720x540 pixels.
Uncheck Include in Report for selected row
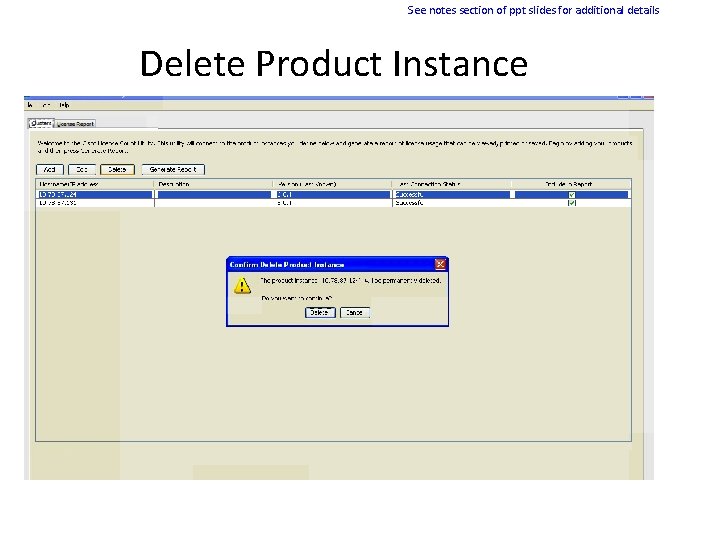(572, 195)
